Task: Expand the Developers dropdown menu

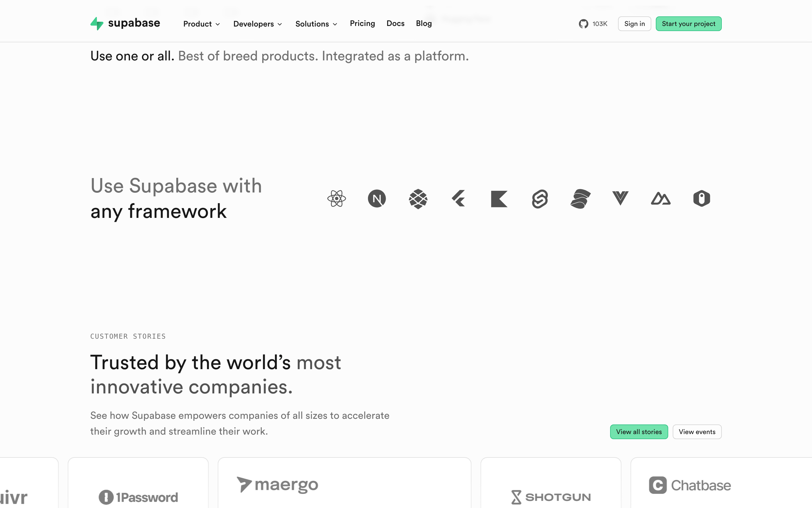Action: click(258, 24)
